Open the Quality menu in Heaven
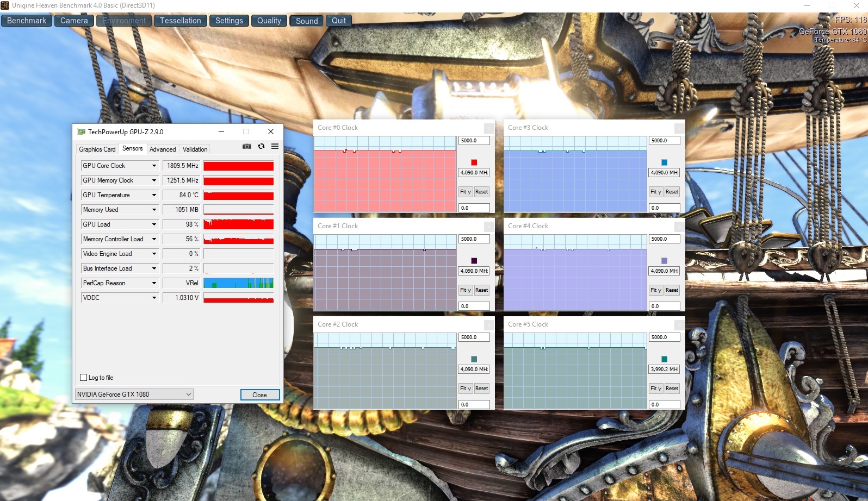The height and width of the screenshot is (501, 868). [269, 21]
